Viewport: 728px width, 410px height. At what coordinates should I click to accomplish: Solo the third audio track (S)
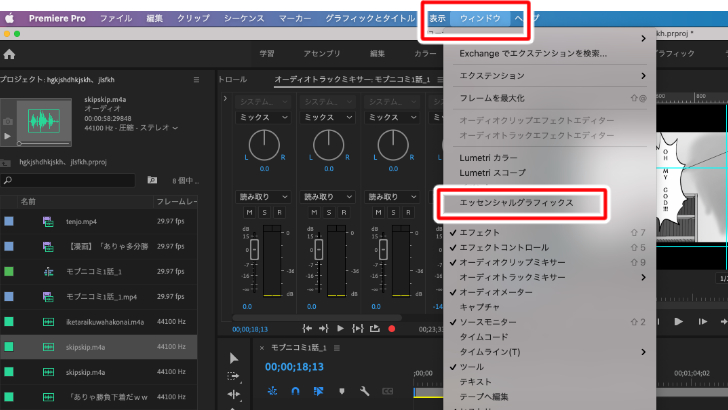(x=394, y=212)
